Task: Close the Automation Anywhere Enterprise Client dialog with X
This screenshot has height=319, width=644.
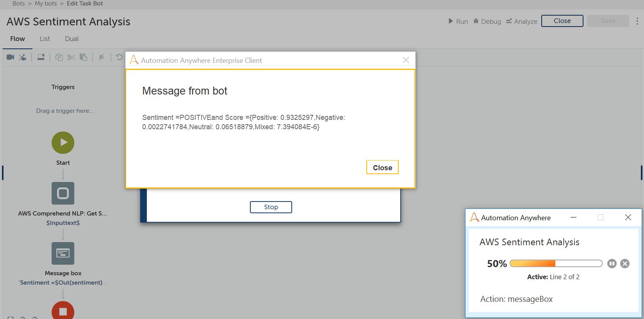Action: point(406,60)
